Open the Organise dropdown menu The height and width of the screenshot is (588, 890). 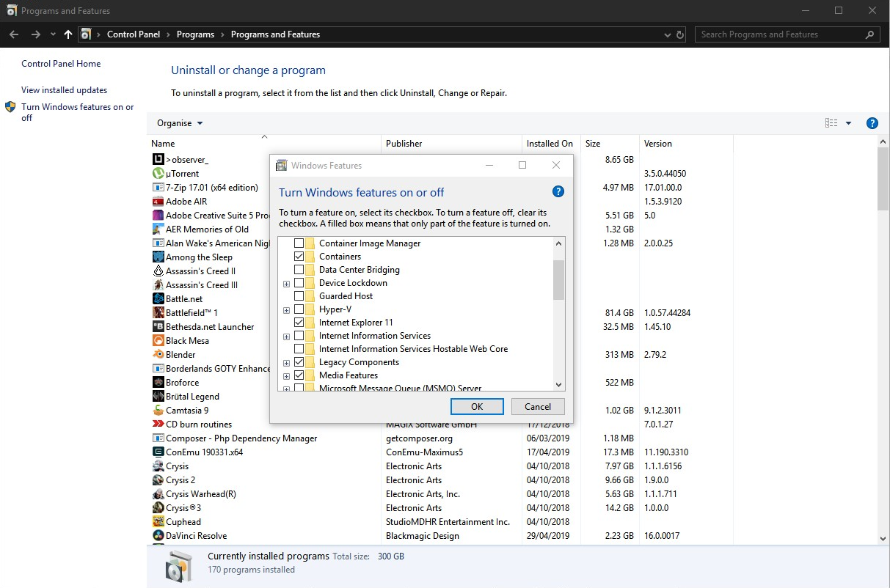(180, 123)
